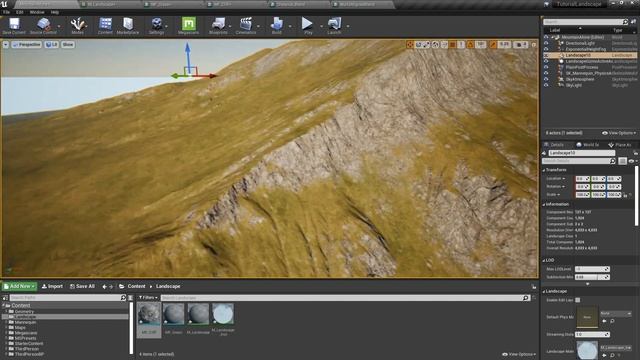This screenshot has width=640, height=360.
Task: Toggle viewport grid snapping icon
Action: tap(453, 44)
